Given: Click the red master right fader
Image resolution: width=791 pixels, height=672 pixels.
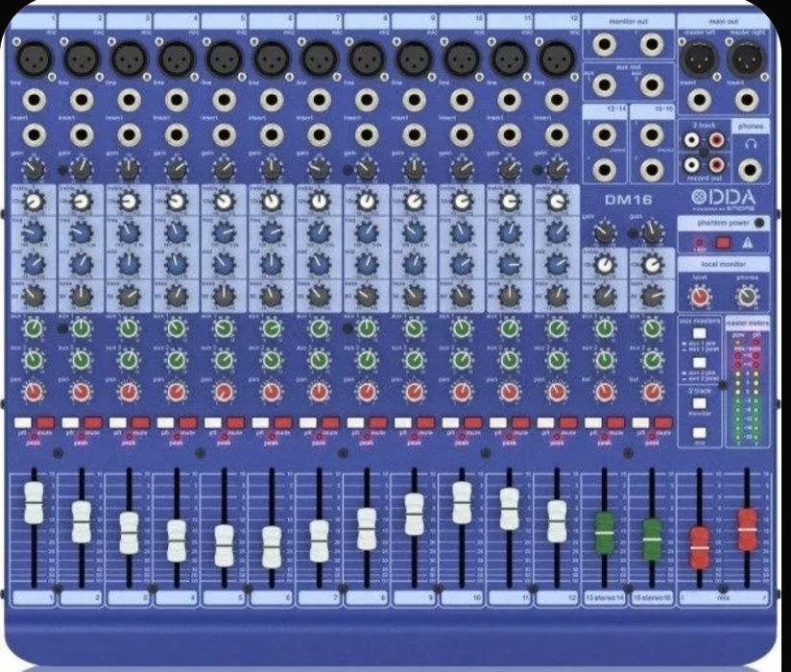Looking at the screenshot, I should tap(747, 530).
